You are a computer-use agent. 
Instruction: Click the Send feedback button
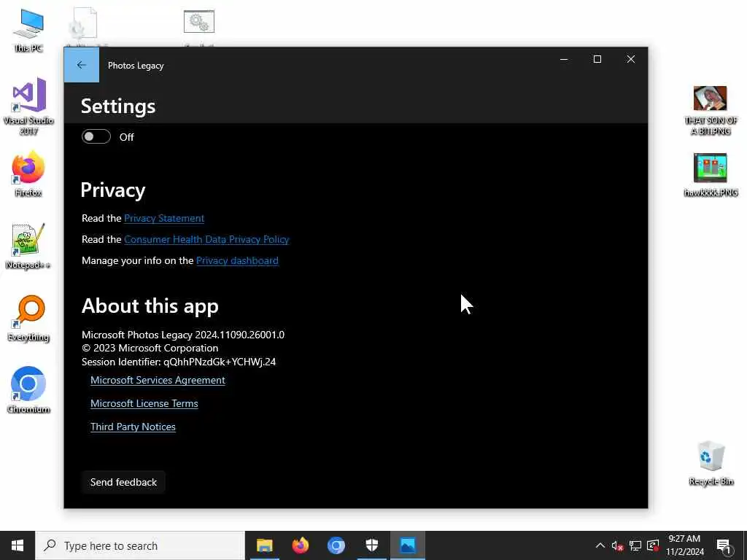[x=123, y=482]
